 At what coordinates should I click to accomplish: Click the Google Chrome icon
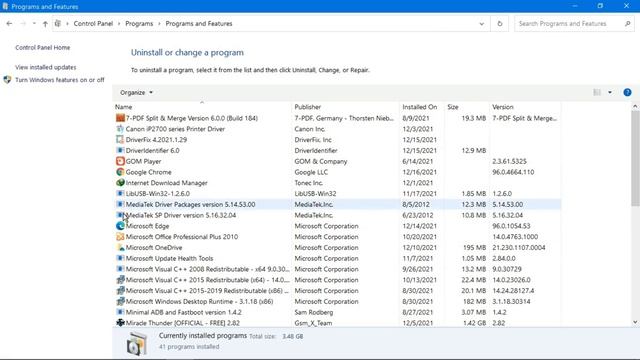pyautogui.click(x=120, y=172)
